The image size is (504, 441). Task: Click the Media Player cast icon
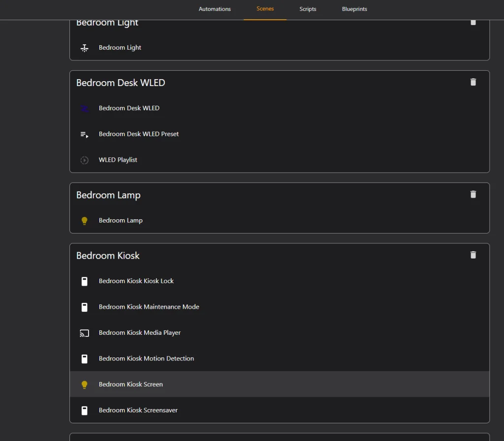(84, 333)
